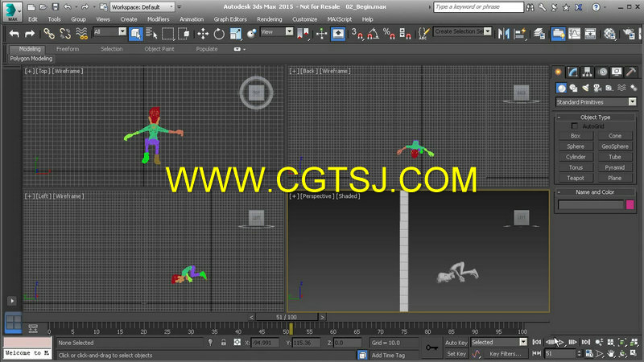Choose the Rectangular Selection Region tool

tap(168, 34)
